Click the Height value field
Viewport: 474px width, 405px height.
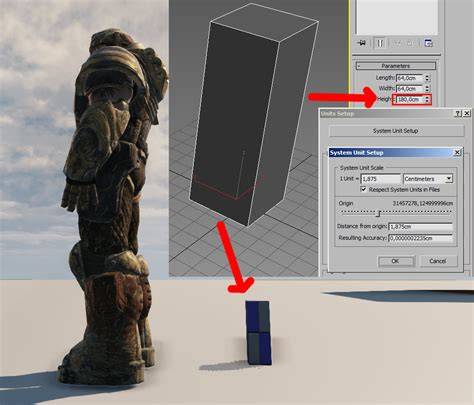coord(408,100)
